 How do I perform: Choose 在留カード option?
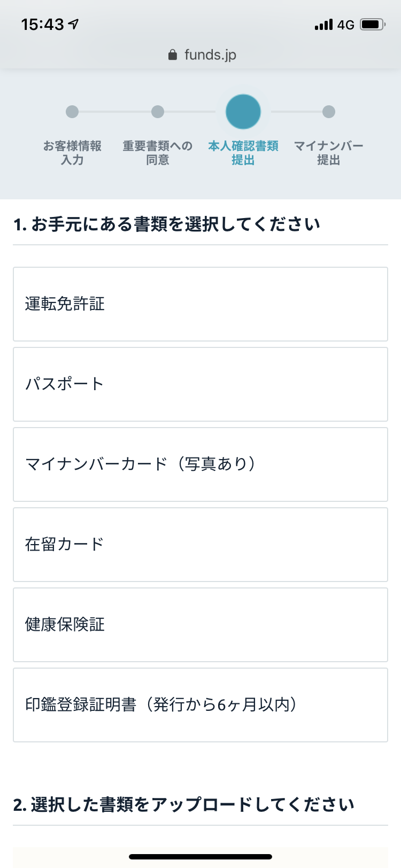(200, 545)
